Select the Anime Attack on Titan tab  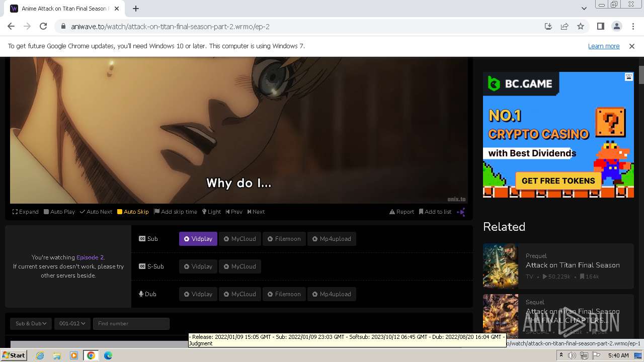click(x=64, y=9)
